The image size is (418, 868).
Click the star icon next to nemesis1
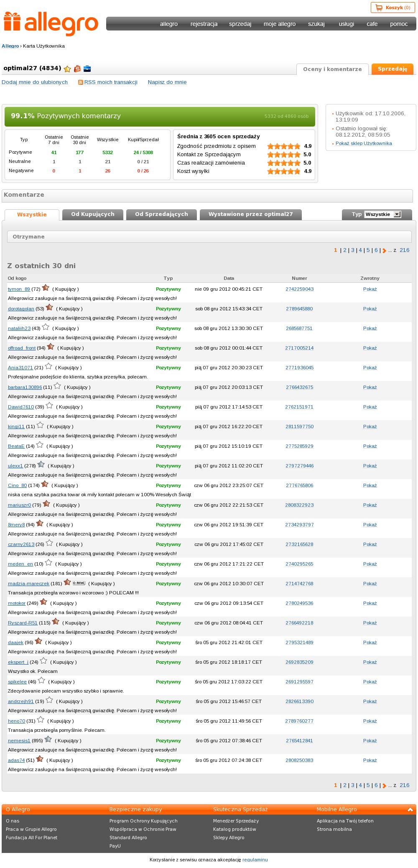coord(48,739)
